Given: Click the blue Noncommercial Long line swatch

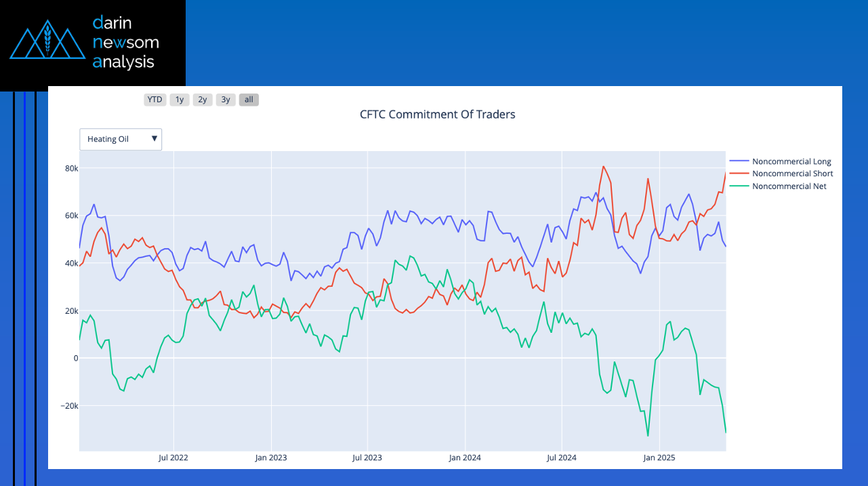Looking at the screenshot, I should [x=739, y=161].
